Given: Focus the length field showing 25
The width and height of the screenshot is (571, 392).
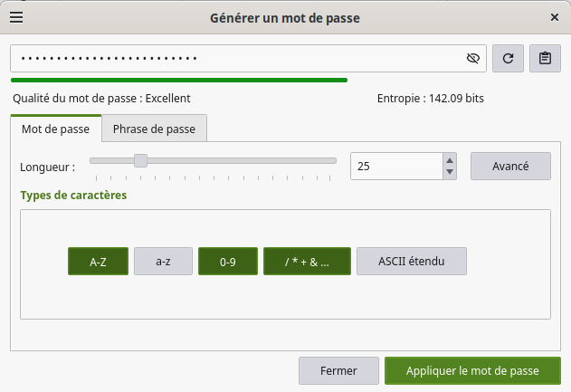Looking at the screenshot, I should click(394, 166).
